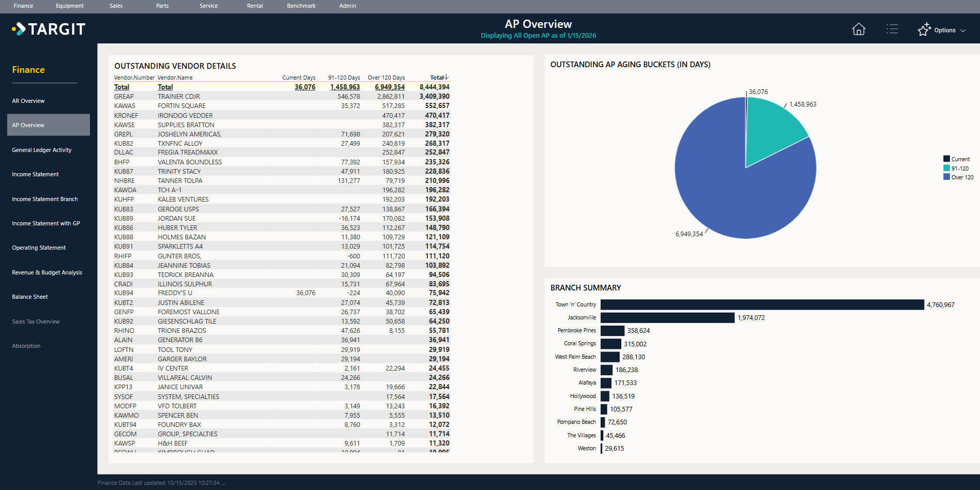Open the Income Statement with GP page

pos(46,223)
